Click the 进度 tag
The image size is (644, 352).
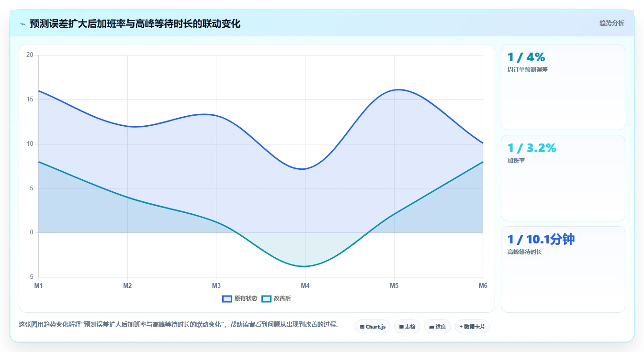click(x=438, y=327)
